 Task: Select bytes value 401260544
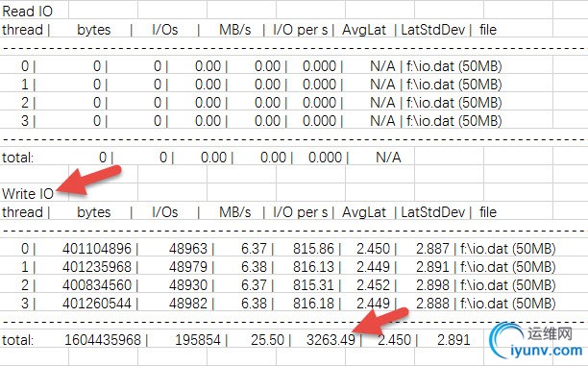pos(97,303)
